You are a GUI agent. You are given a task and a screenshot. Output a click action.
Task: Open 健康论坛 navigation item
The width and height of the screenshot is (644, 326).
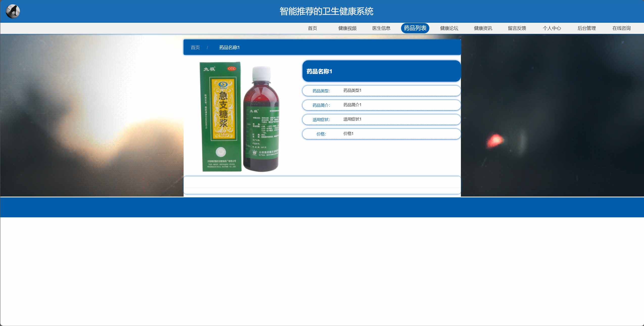[x=449, y=28]
